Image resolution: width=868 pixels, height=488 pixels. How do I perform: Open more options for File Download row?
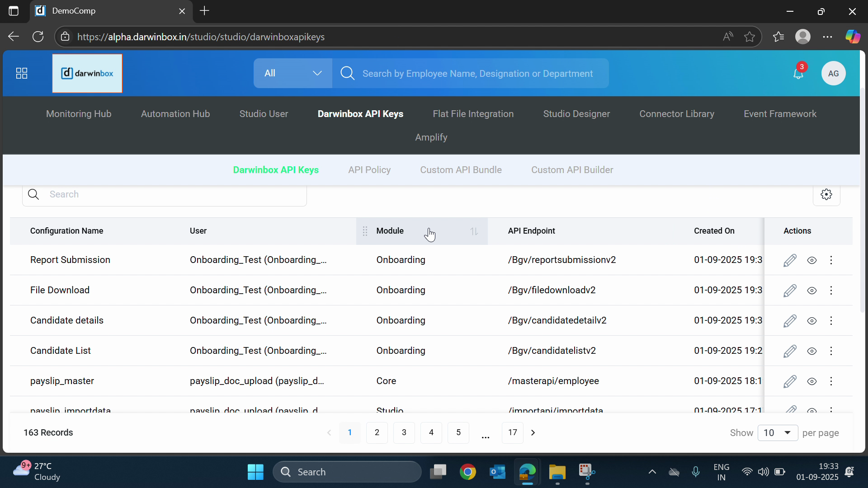tap(831, 291)
